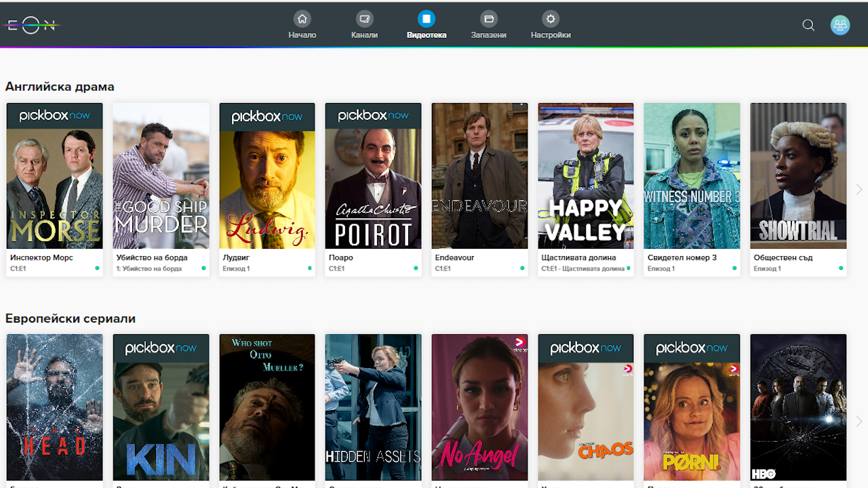Click the title Убийство на борда
Viewport: 868px width, 488px height.
click(153, 258)
